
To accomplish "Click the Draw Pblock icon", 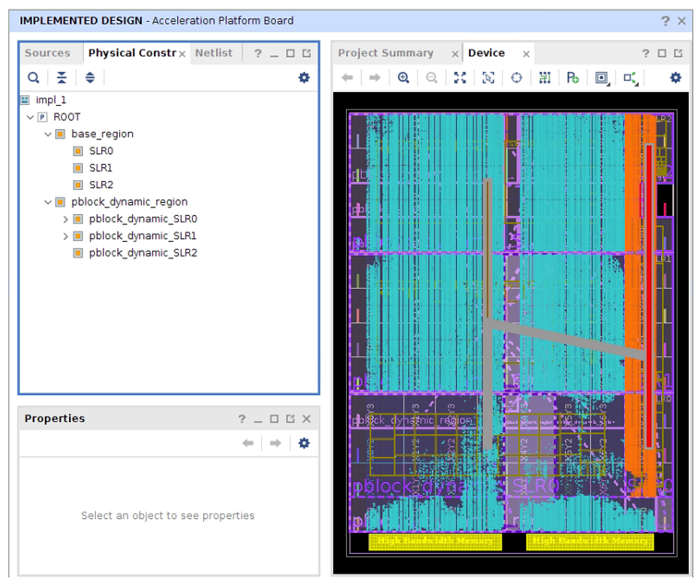I will (573, 78).
